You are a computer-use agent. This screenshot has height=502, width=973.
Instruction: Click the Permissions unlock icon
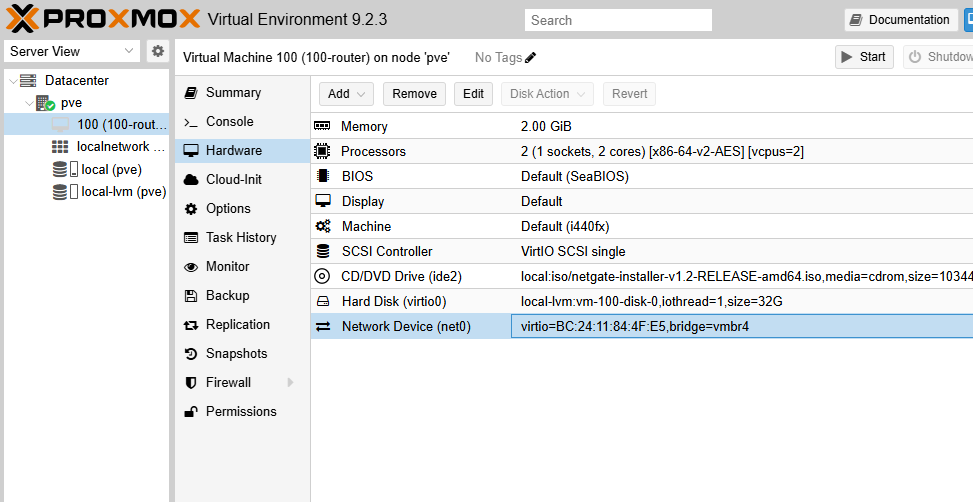click(x=191, y=411)
